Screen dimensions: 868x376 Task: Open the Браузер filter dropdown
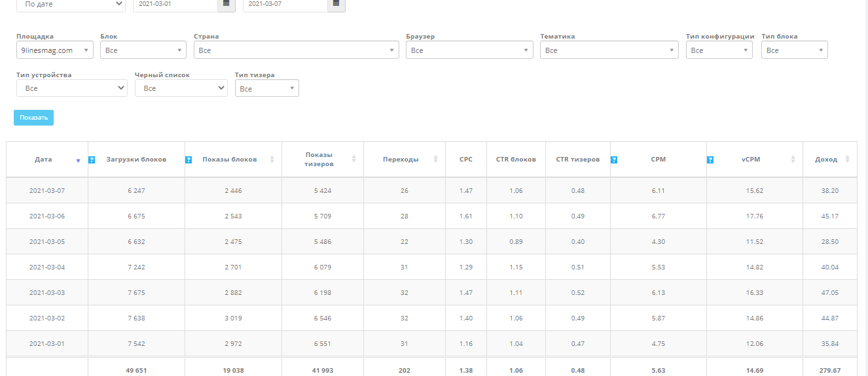point(469,50)
